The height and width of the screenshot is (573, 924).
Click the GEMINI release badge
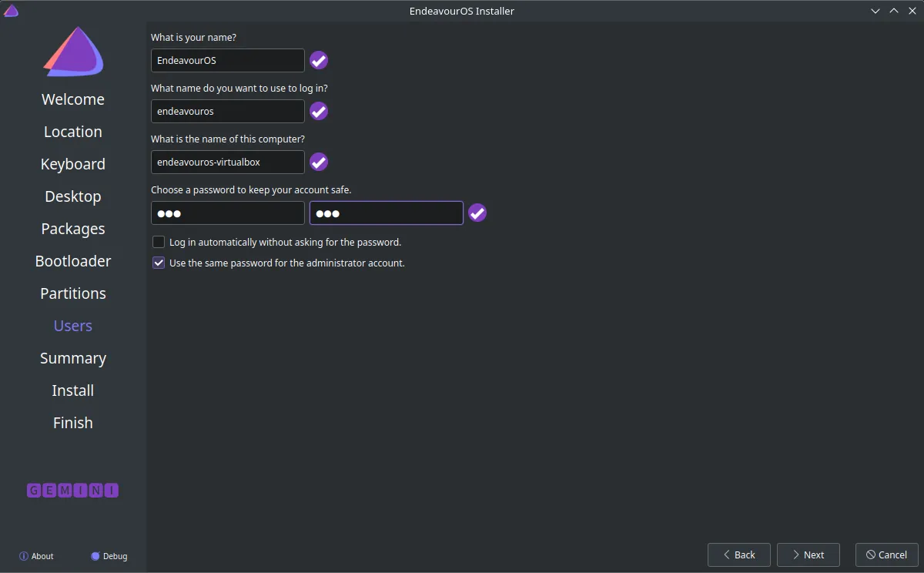point(73,491)
